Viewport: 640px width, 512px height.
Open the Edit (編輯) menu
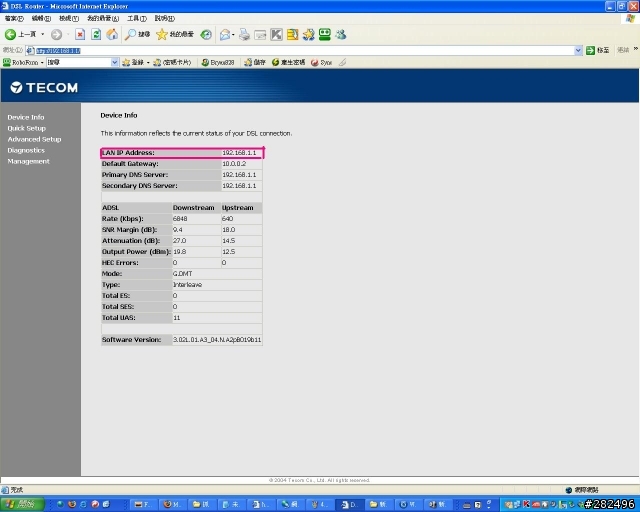[41, 18]
